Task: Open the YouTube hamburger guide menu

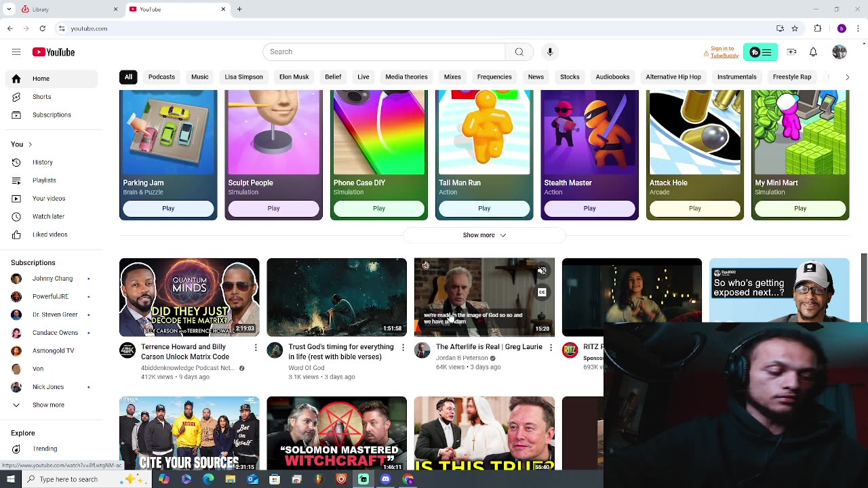Action: pos(16,52)
